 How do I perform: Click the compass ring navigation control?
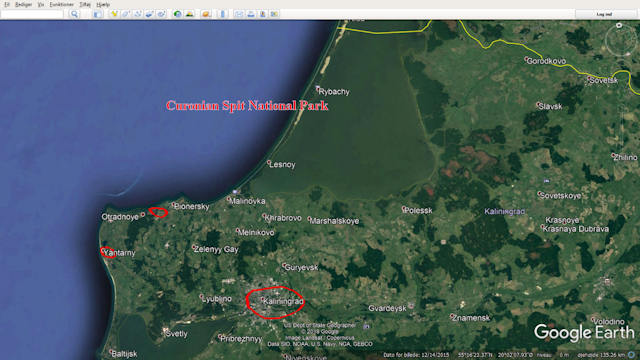pyautogui.click(x=621, y=40)
